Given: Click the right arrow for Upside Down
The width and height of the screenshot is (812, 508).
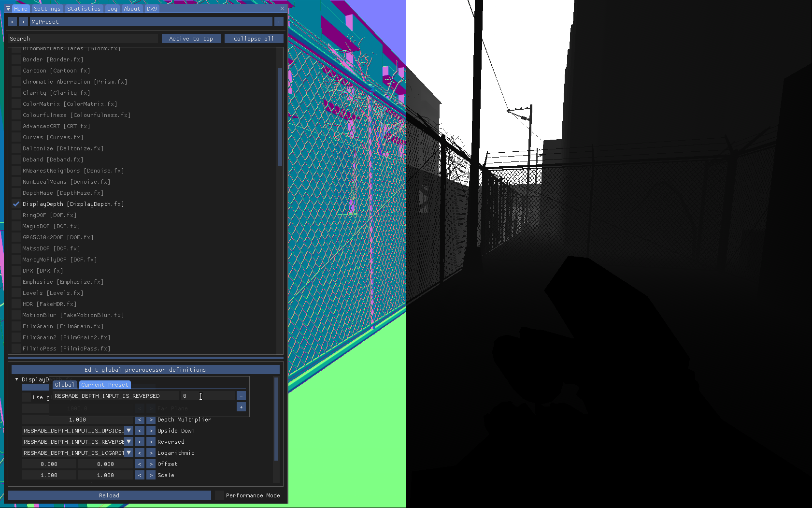Looking at the screenshot, I should (x=151, y=431).
